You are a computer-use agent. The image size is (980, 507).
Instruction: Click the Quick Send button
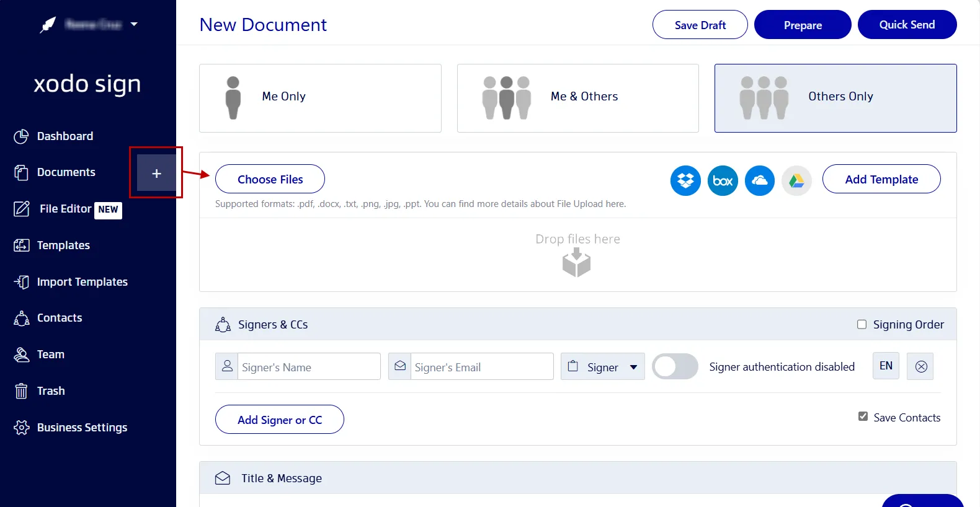pos(907,24)
